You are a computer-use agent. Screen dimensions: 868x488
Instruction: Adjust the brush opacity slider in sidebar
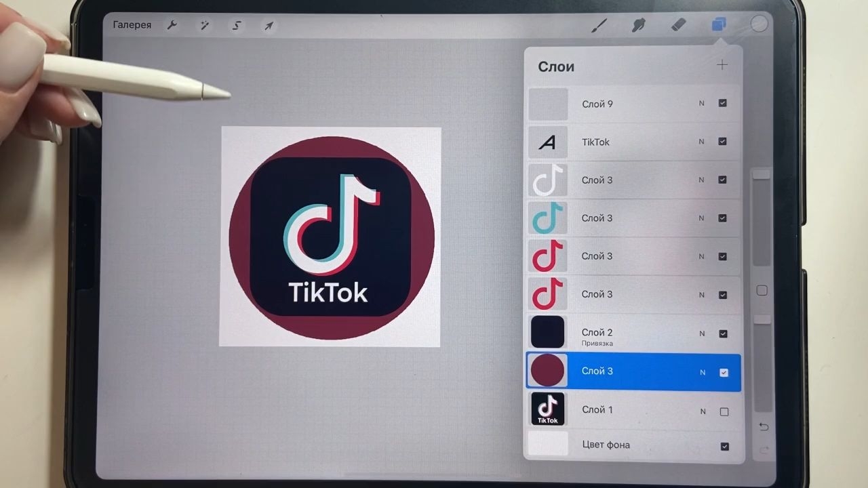pos(762,319)
